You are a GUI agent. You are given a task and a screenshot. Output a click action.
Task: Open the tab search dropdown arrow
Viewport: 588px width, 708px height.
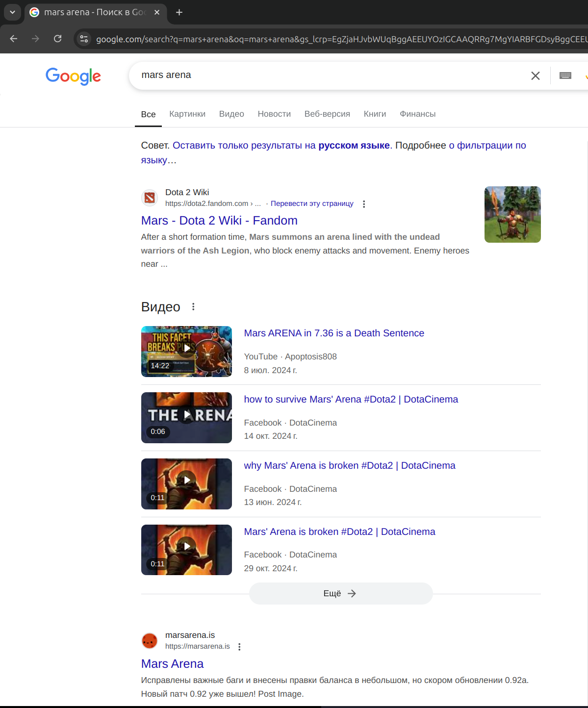(x=12, y=12)
